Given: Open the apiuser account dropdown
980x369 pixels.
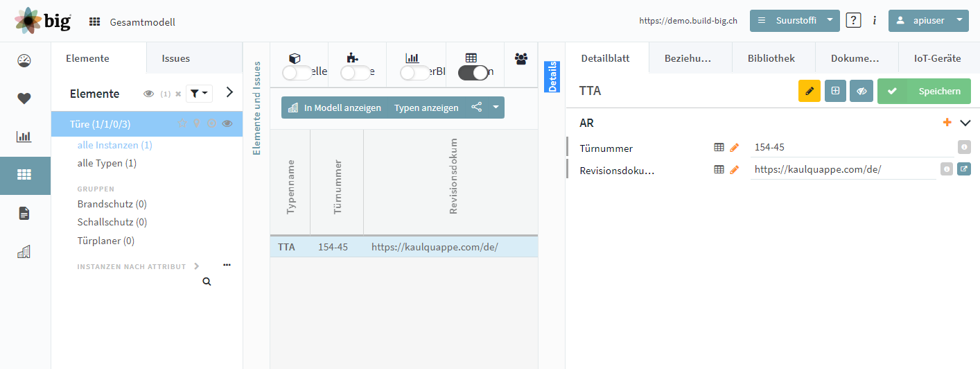Looking at the screenshot, I should click(x=928, y=21).
